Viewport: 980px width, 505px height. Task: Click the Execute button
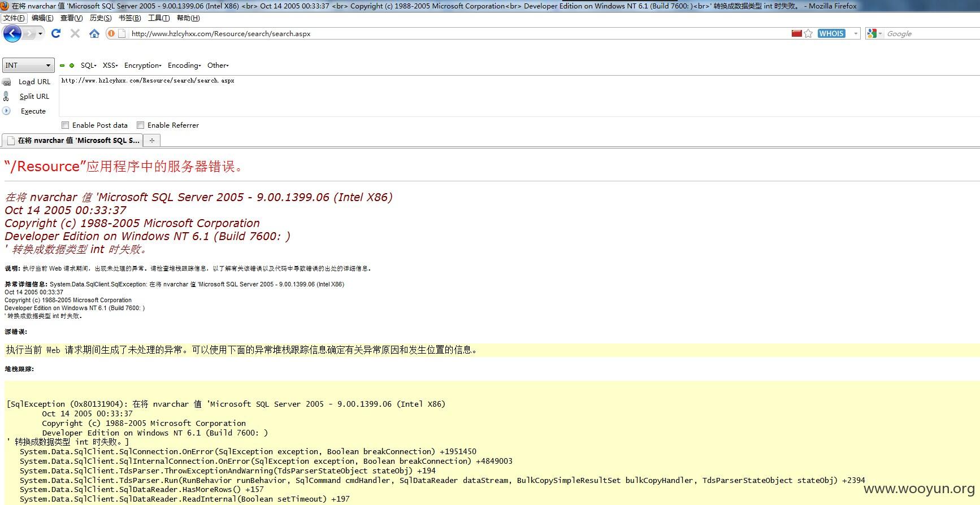(33, 111)
